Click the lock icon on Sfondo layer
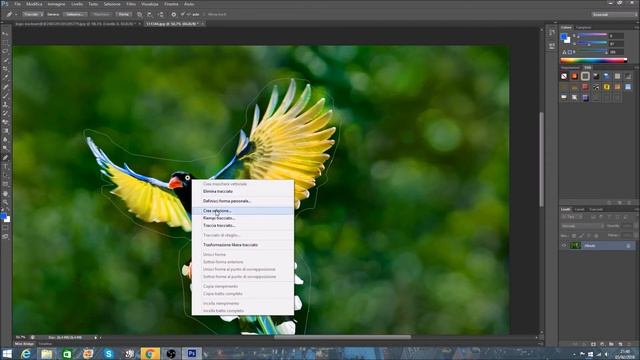The height and width of the screenshot is (360, 640). pos(628,246)
